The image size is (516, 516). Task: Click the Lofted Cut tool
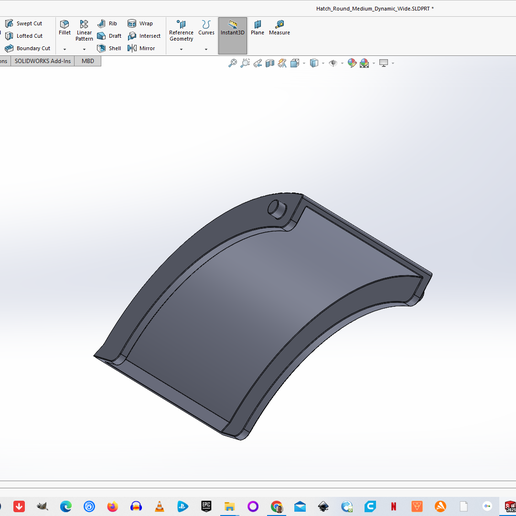(24, 36)
